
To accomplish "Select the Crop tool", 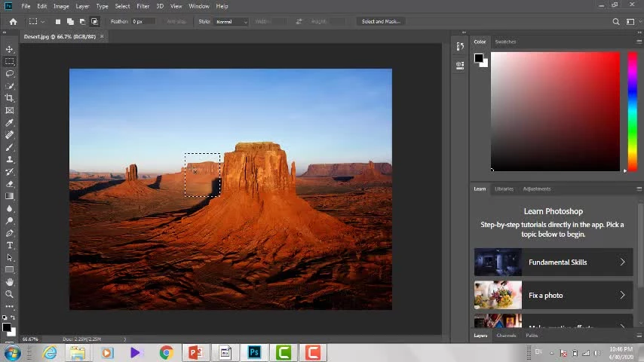I will click(x=10, y=98).
